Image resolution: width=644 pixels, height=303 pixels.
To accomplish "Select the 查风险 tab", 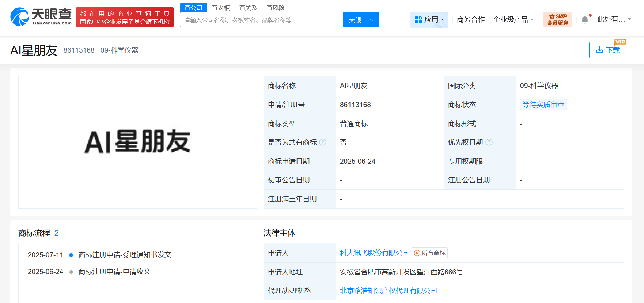I will pos(276,8).
